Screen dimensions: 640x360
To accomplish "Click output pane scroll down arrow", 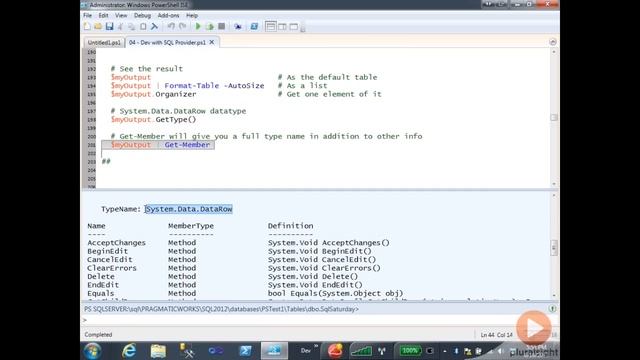I will click(554, 296).
